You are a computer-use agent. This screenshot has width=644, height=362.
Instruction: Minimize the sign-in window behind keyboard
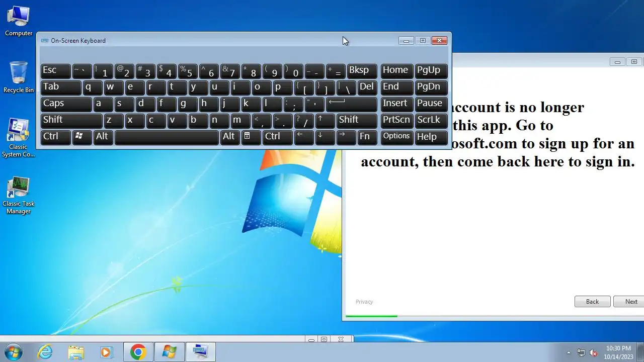pyautogui.click(x=617, y=62)
